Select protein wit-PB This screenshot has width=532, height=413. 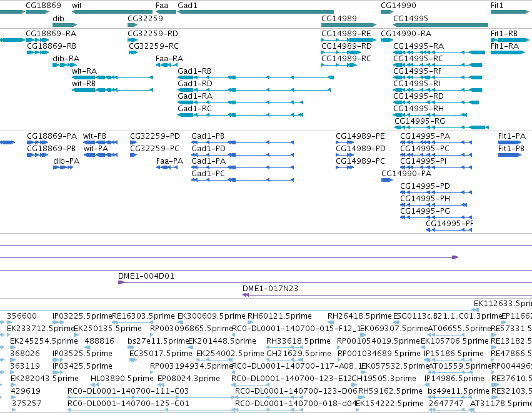[x=101, y=142]
